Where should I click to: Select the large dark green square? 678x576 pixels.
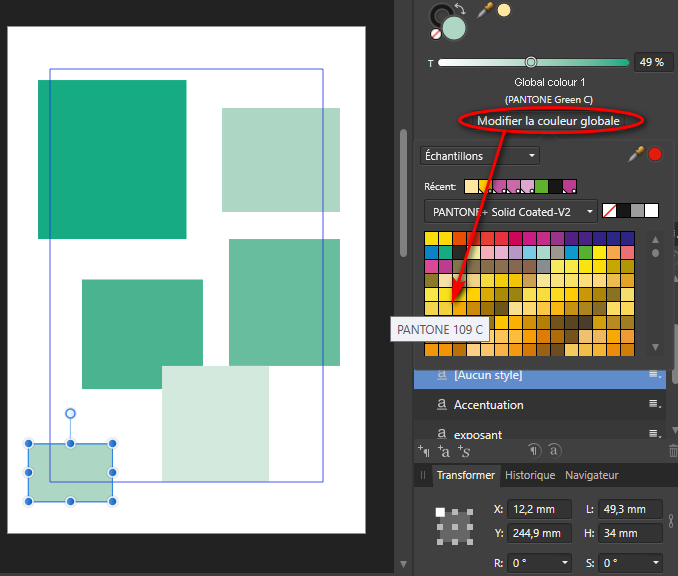point(112,159)
